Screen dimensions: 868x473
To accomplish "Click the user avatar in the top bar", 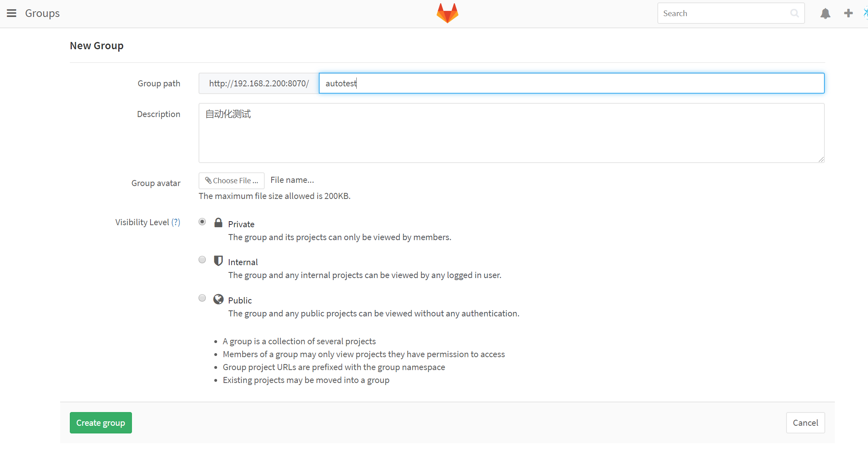I will coord(866,13).
